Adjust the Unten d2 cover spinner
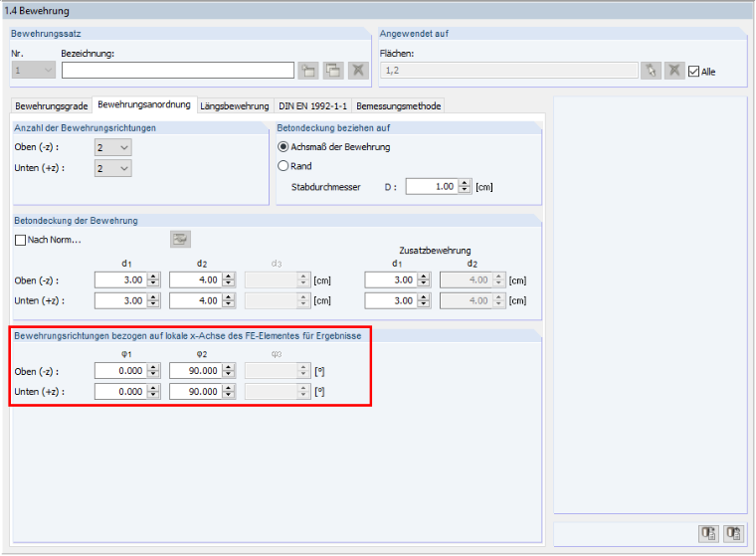Viewport: 756px width, 556px height. pyautogui.click(x=229, y=301)
